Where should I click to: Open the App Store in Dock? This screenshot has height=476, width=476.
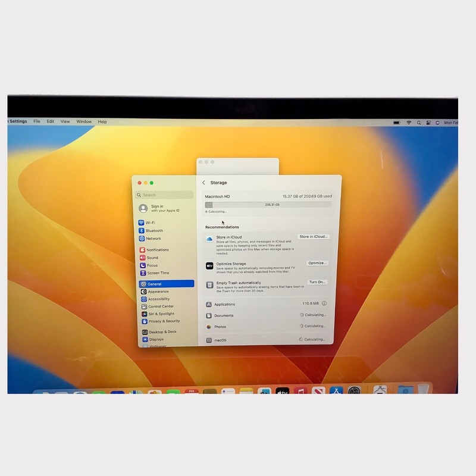pos(336,391)
